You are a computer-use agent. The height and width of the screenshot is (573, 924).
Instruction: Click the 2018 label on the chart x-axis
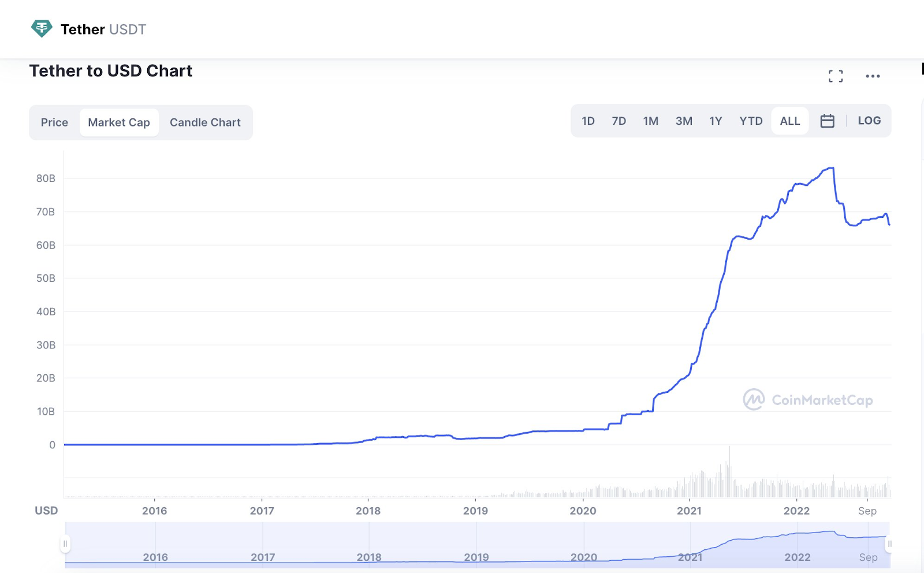(x=368, y=511)
